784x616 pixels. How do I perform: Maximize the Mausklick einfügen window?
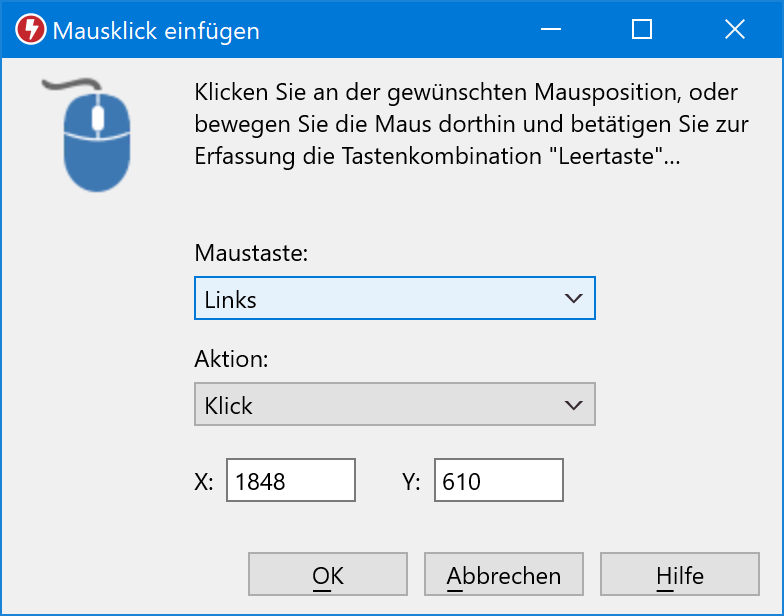642,30
